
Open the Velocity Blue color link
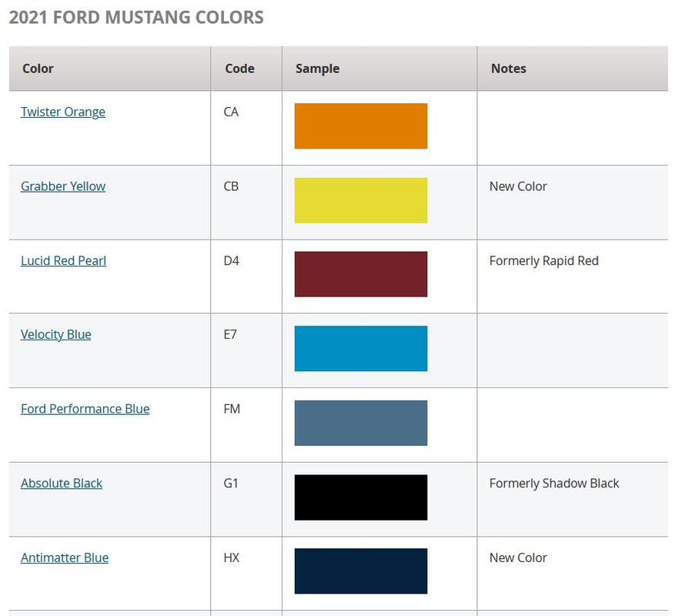56,335
